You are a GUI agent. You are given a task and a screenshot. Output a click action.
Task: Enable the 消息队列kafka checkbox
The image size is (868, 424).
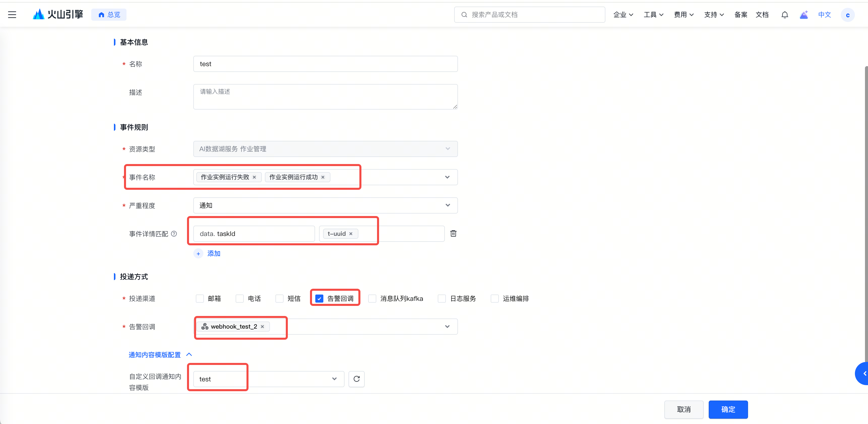click(x=372, y=299)
